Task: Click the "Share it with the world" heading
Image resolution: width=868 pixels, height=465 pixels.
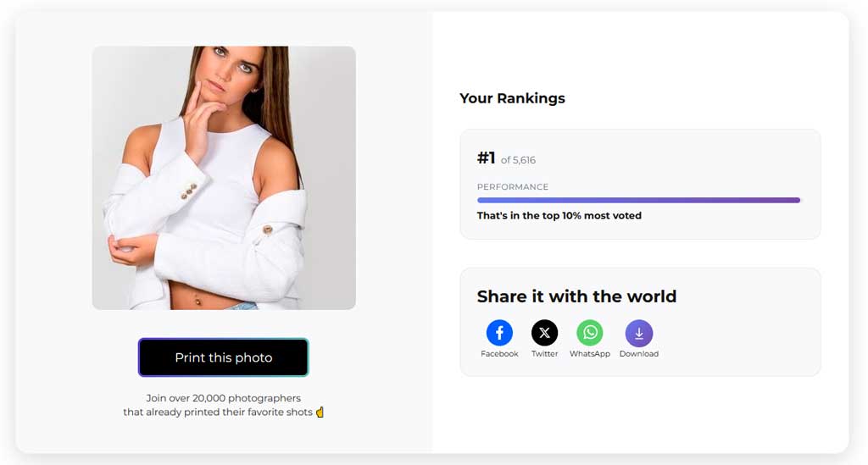Action: [576, 296]
